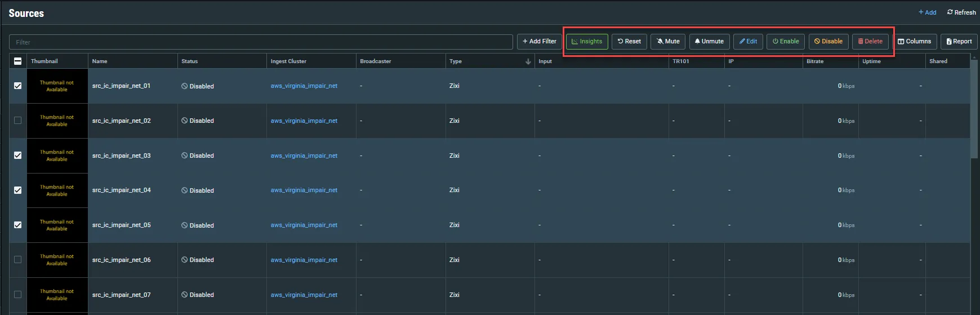This screenshot has width=980, height=315.
Task: Click the Input column header
Action: [x=601, y=61]
